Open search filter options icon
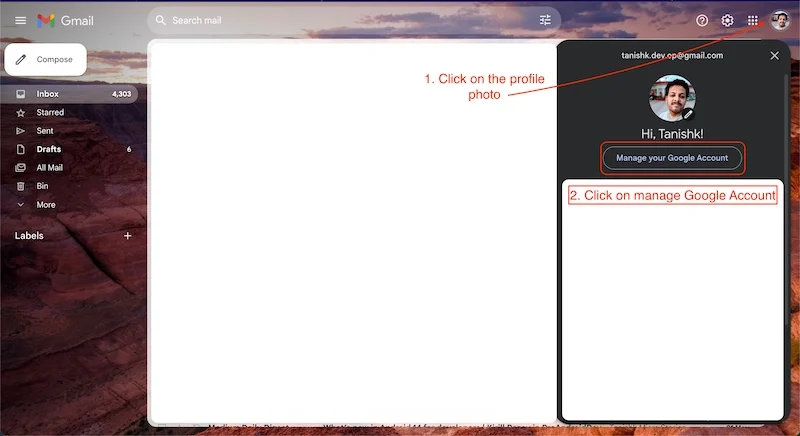This screenshot has height=436, width=800. click(x=545, y=20)
